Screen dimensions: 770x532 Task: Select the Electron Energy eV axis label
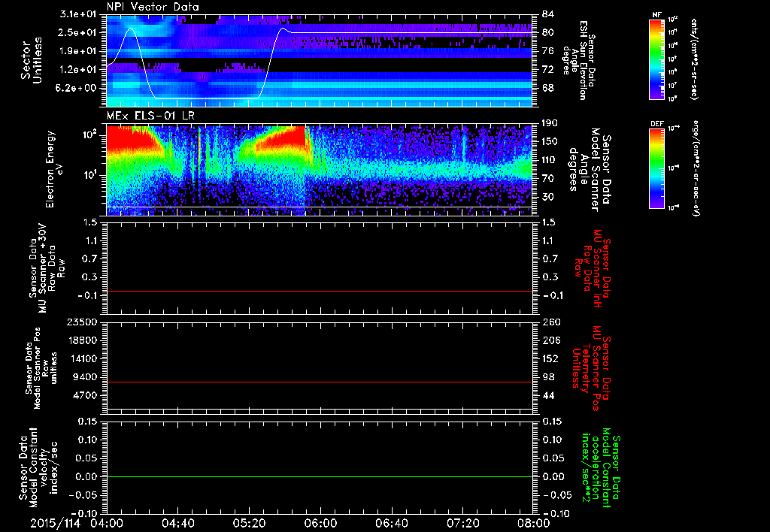tap(55, 169)
